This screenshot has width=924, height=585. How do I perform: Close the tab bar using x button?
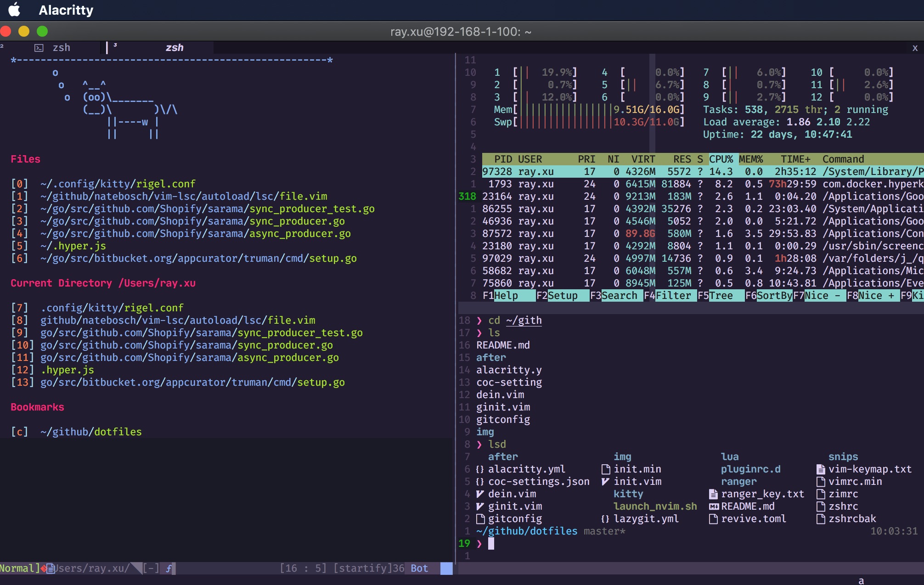915,48
